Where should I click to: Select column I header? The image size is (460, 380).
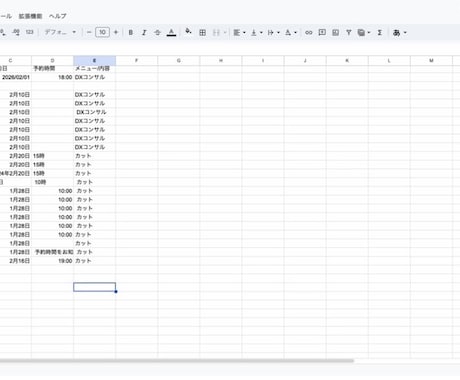coord(263,60)
